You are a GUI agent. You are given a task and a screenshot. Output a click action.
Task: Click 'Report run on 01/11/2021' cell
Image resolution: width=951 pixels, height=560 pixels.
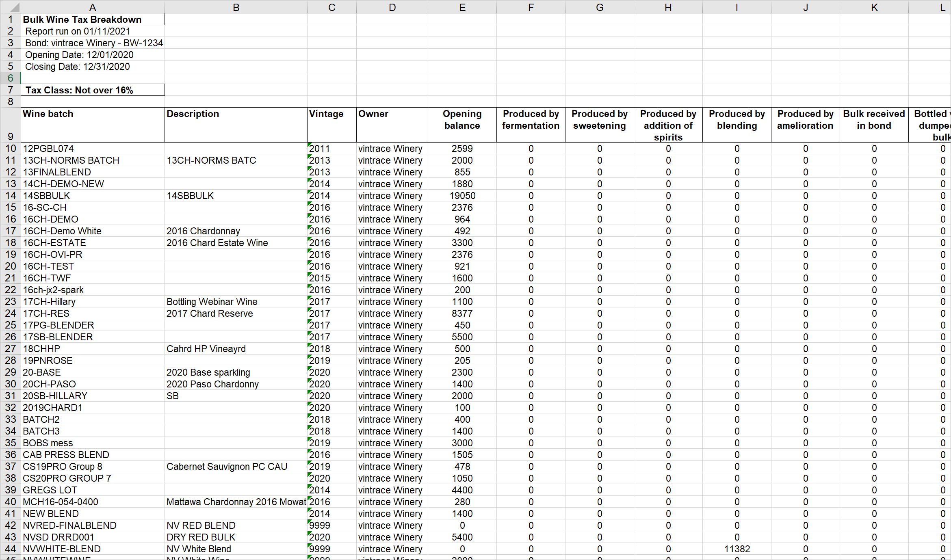click(93, 31)
